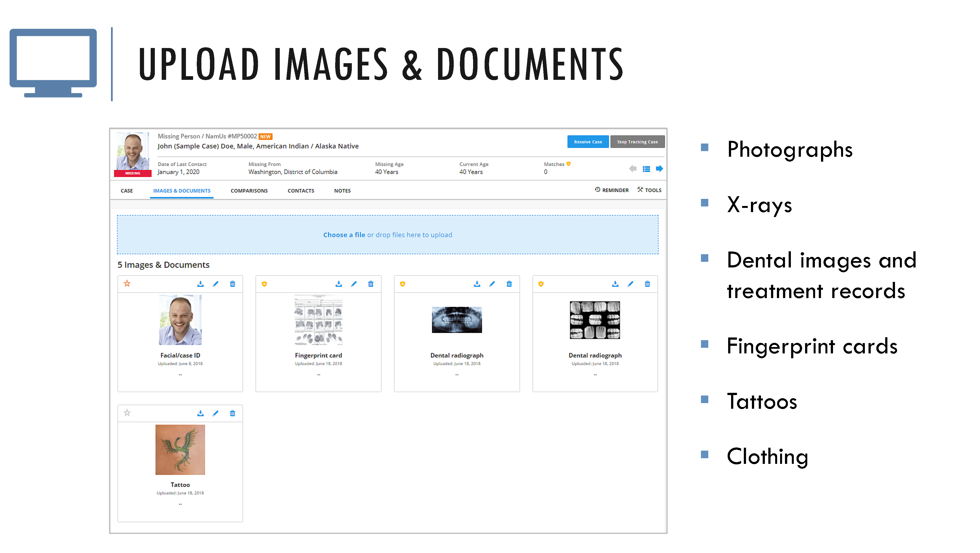Click Stop Tracking Case
Image resolution: width=980 pixels, height=553 pixels.
[x=637, y=142]
